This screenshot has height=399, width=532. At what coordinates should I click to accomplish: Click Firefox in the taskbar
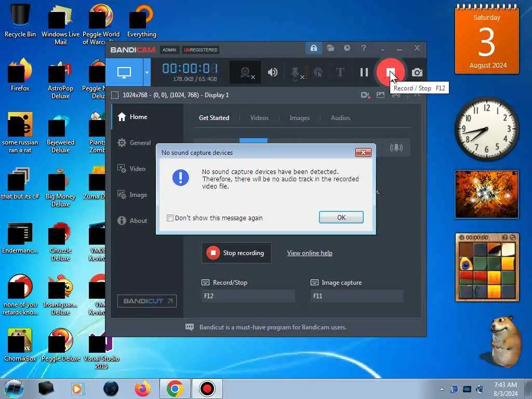(x=143, y=389)
